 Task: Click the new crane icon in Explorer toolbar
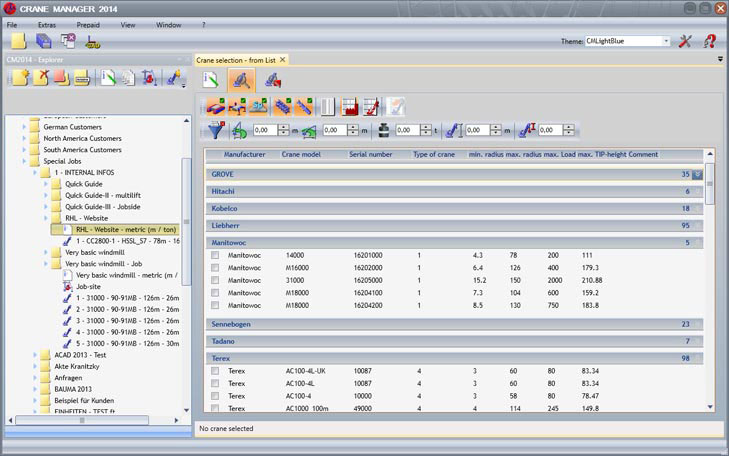pos(174,78)
